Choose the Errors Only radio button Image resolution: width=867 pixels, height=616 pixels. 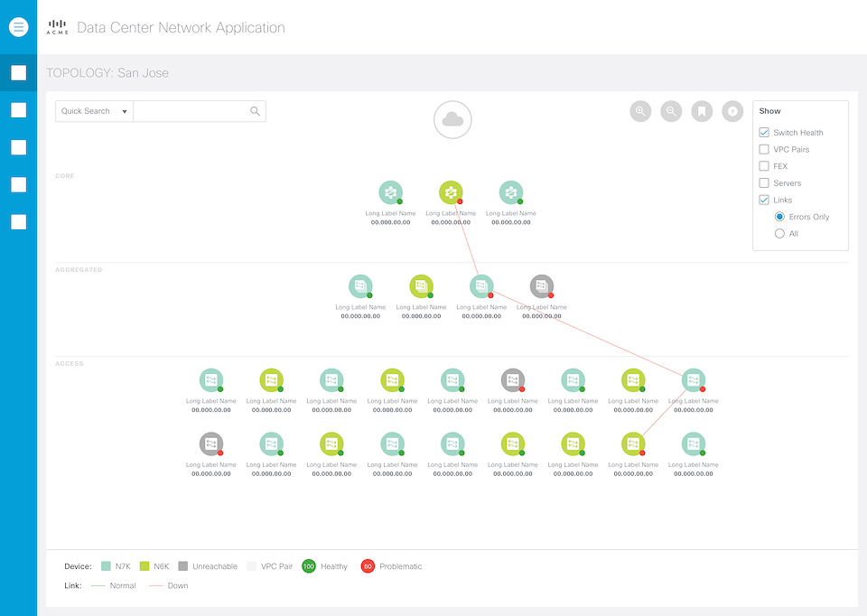(779, 217)
